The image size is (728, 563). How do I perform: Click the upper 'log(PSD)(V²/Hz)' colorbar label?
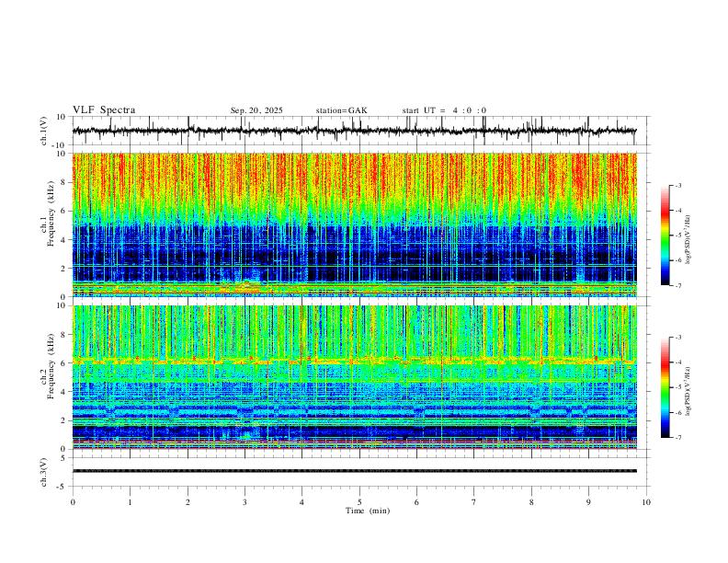click(688, 240)
